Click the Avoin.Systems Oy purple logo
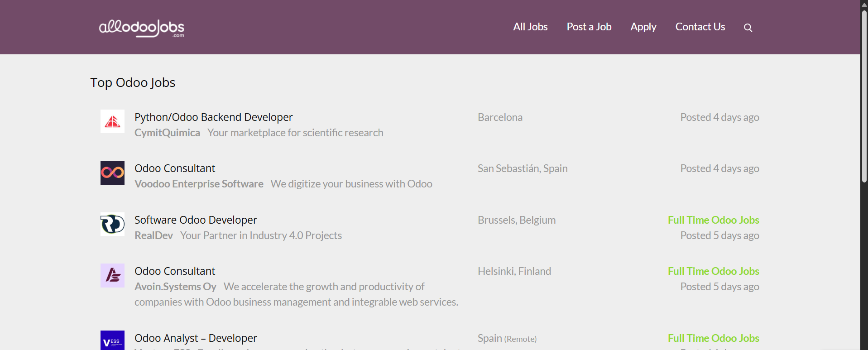The height and width of the screenshot is (350, 868). 112,275
